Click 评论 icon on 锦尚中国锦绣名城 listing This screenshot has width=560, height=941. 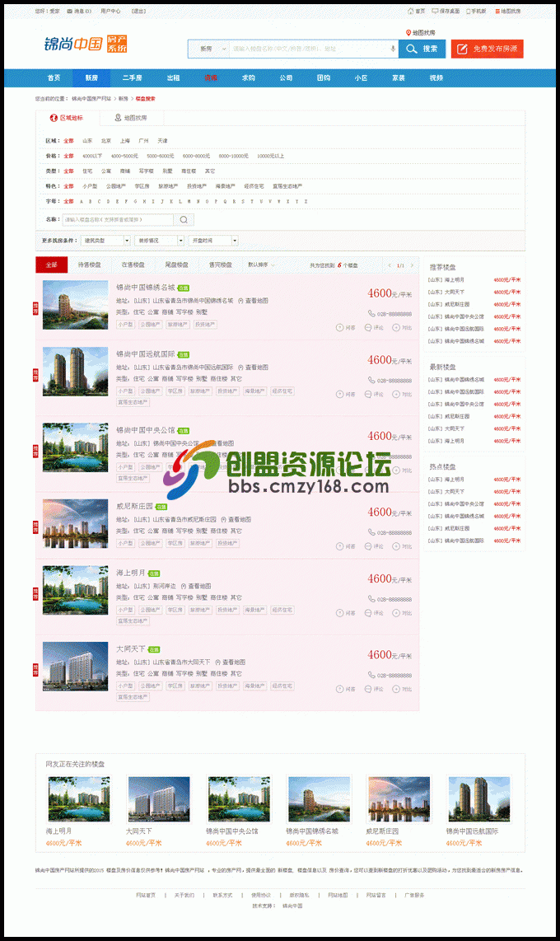[368, 328]
